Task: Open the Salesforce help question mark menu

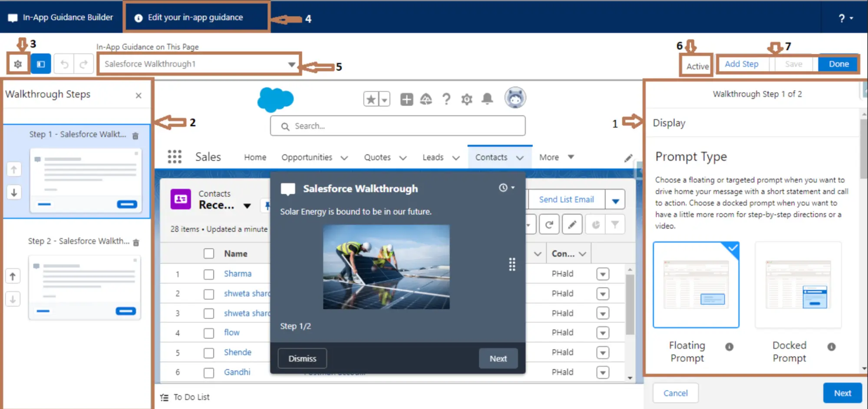Action: tap(446, 99)
